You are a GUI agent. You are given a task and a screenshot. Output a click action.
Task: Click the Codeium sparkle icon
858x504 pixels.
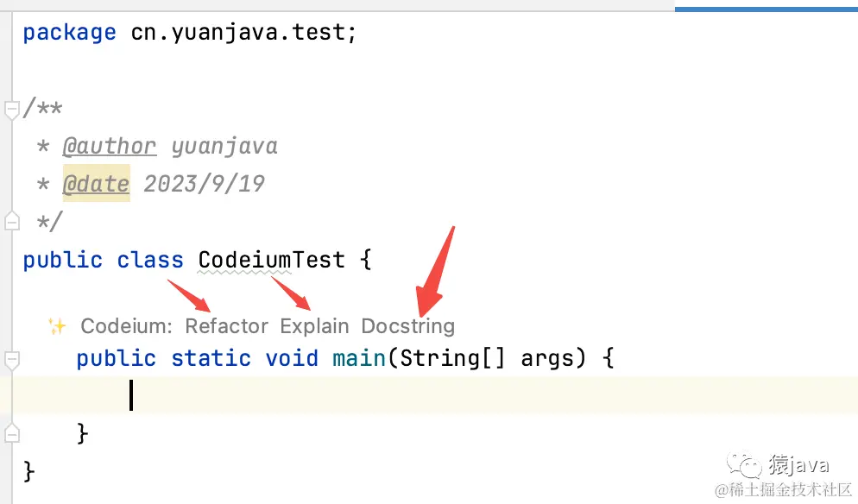pyautogui.click(x=57, y=326)
